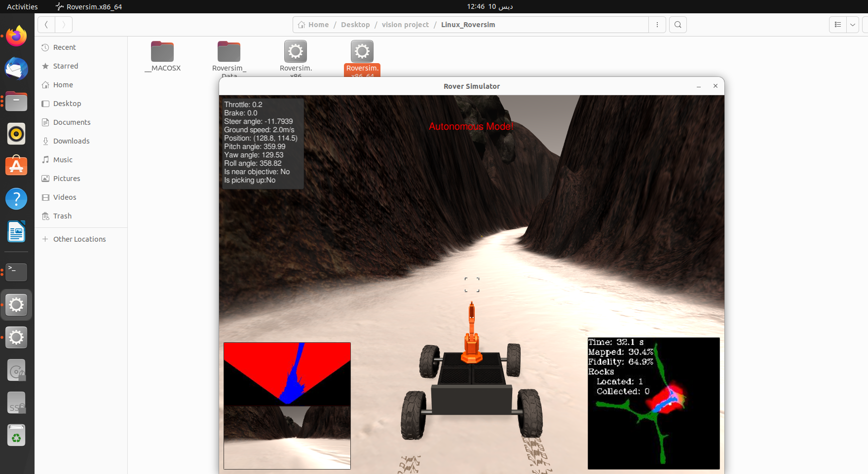
Task: Select the Autonomous Mode! label
Action: point(471,126)
